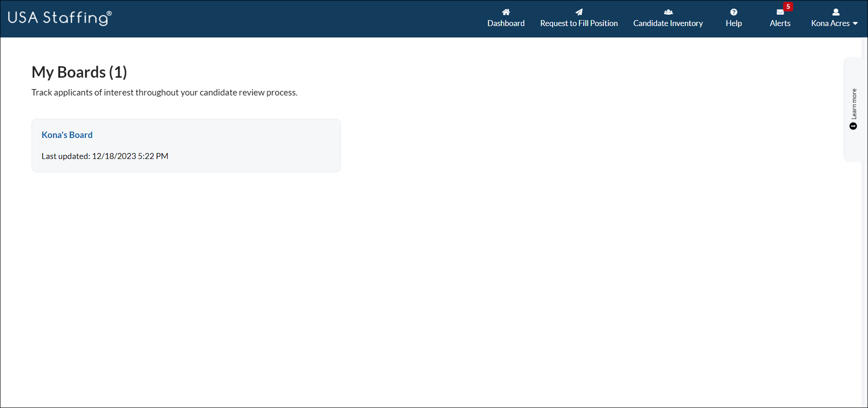This screenshot has width=868, height=408.
Task: Click the Help question mark icon
Action: pos(733,12)
